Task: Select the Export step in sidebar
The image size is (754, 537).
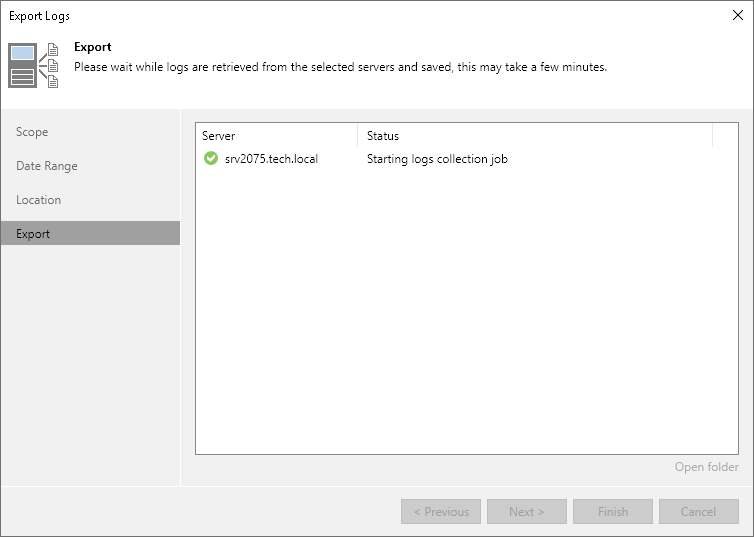Action: tap(33, 234)
